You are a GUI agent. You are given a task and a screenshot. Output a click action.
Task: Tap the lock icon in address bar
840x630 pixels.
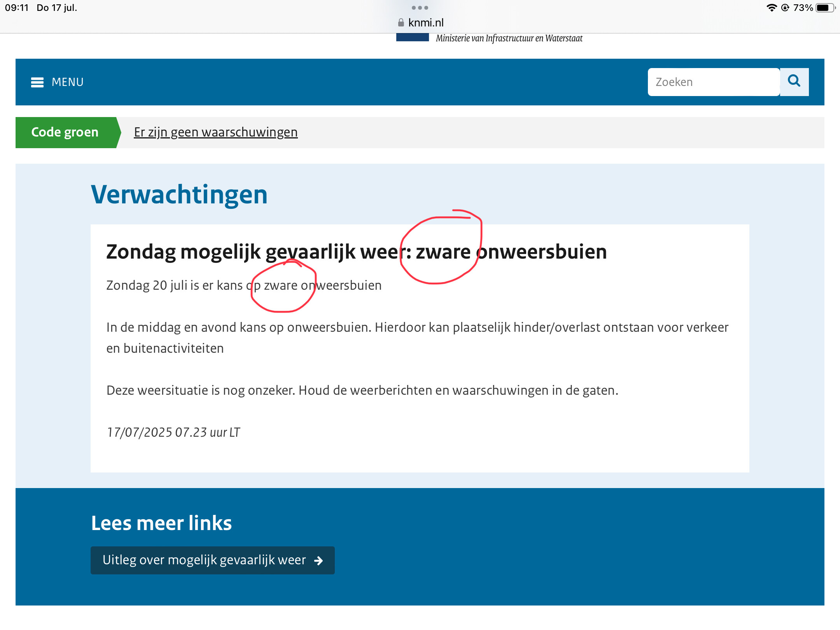[x=401, y=23]
